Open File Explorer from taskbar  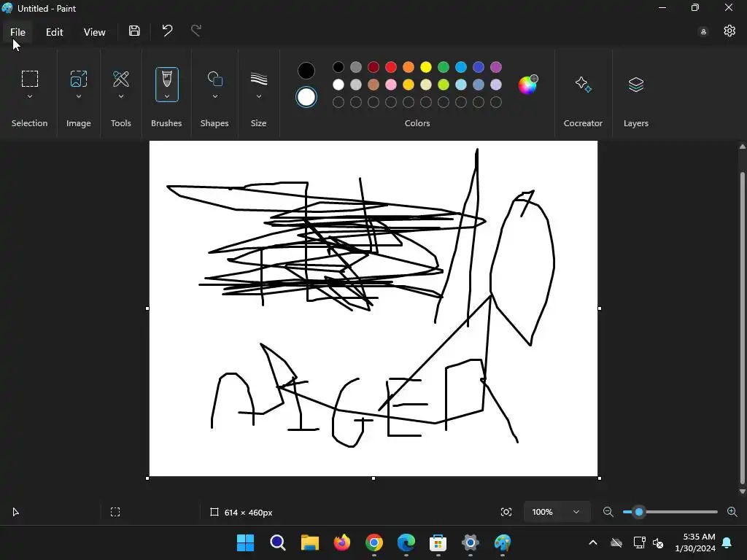[309, 542]
